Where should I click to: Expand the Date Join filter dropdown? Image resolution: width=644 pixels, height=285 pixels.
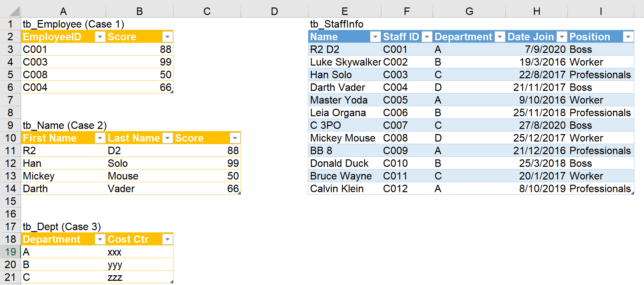pos(562,37)
